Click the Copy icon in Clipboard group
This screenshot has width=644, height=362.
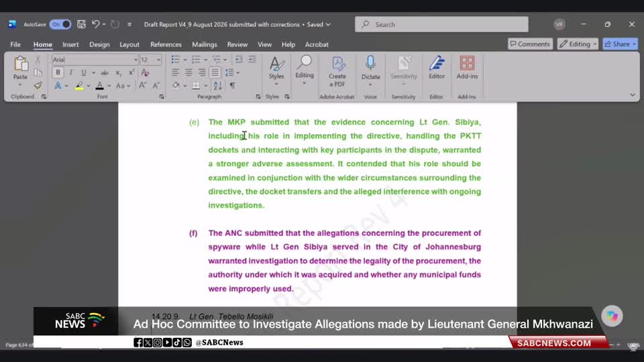(x=38, y=72)
